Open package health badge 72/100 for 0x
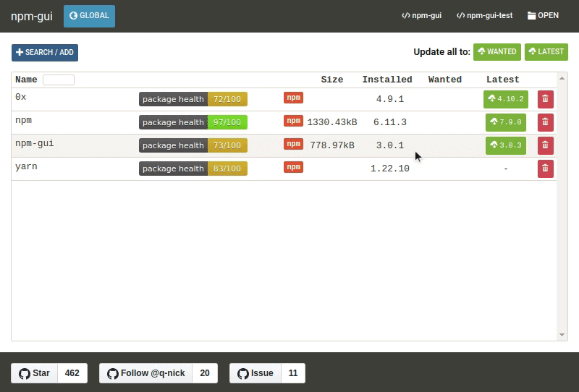The image size is (579, 392). click(x=193, y=99)
